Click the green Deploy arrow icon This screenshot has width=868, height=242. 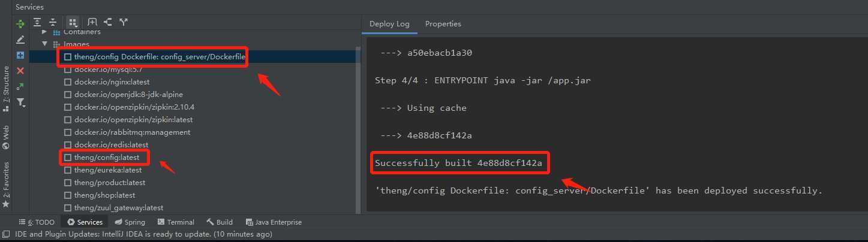(20, 24)
